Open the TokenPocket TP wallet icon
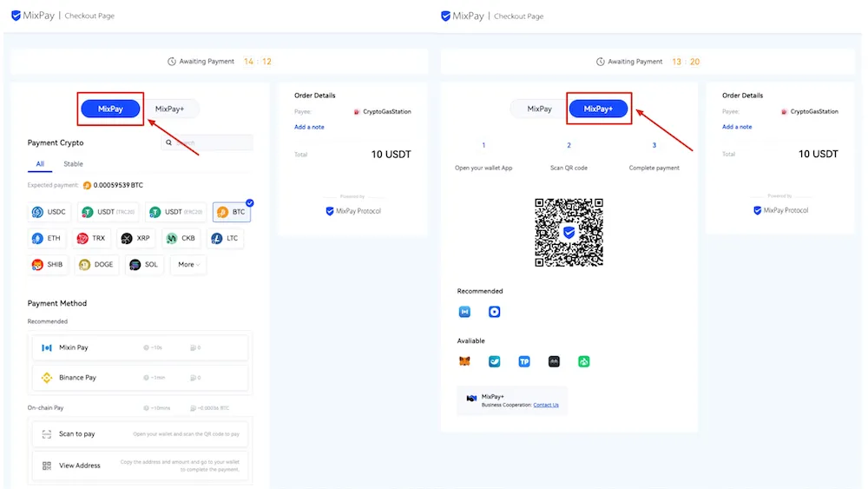Image resolution: width=868 pixels, height=489 pixels. click(524, 361)
